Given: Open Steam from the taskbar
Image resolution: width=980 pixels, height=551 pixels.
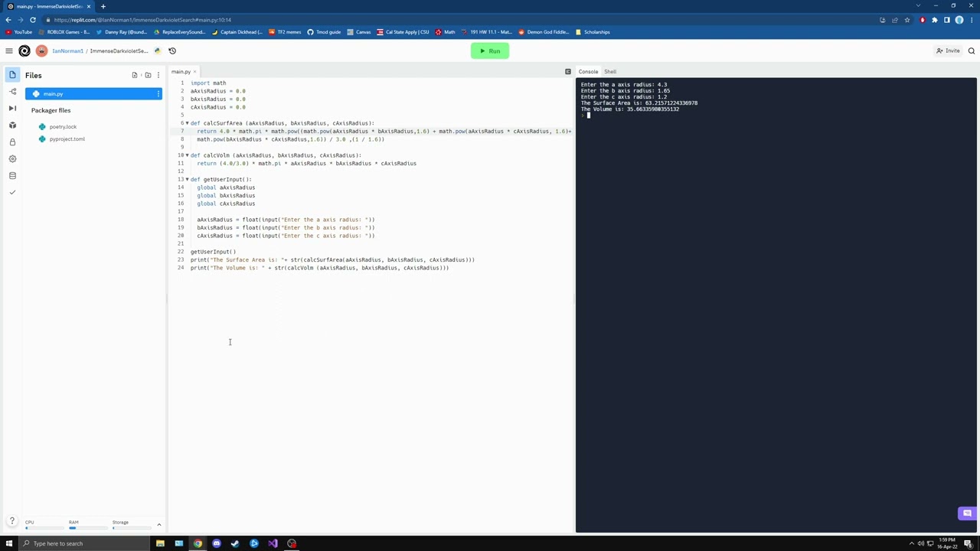Looking at the screenshot, I should [x=235, y=543].
